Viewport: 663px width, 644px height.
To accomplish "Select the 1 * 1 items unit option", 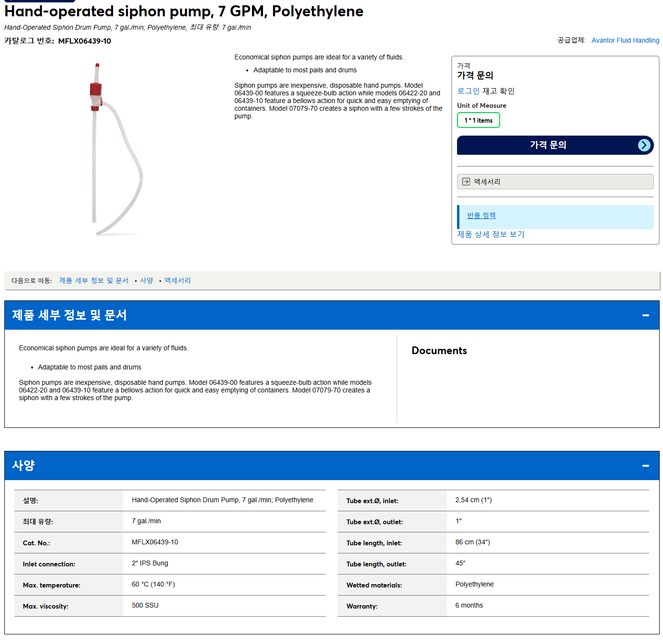I will tap(479, 120).
